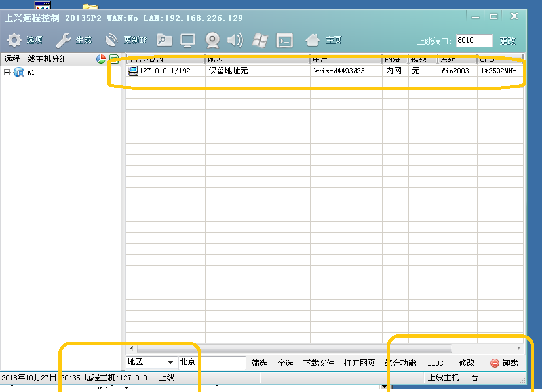Expand the A1 group tree node
This screenshot has width=542, height=392.
coord(7,72)
